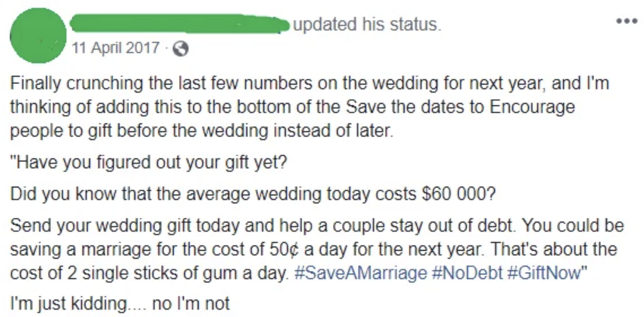Open the poster's green profile picture

[38, 35]
